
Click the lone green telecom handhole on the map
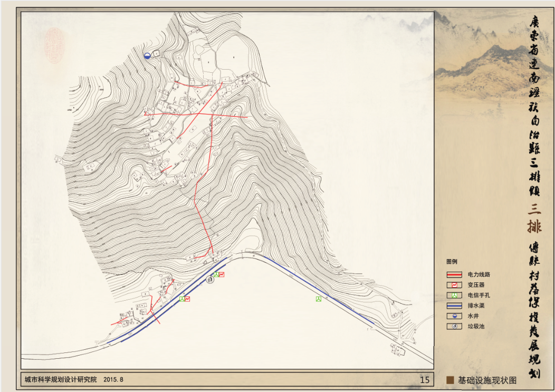click(x=318, y=299)
